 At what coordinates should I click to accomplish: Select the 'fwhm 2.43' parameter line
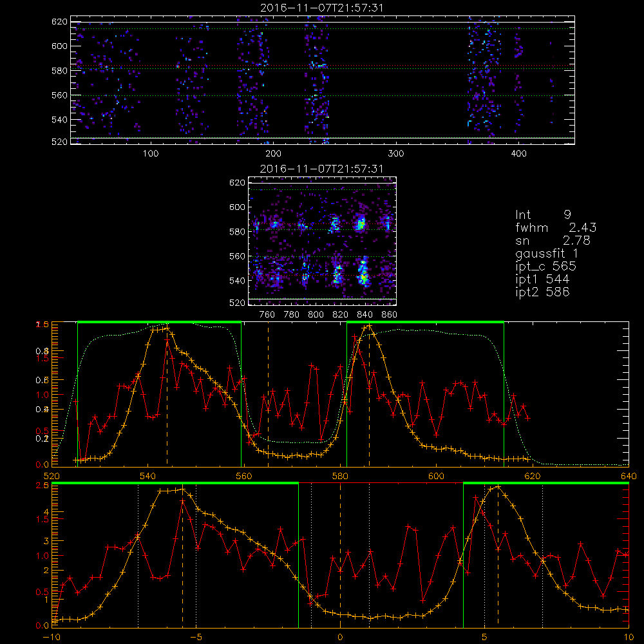click(556, 227)
